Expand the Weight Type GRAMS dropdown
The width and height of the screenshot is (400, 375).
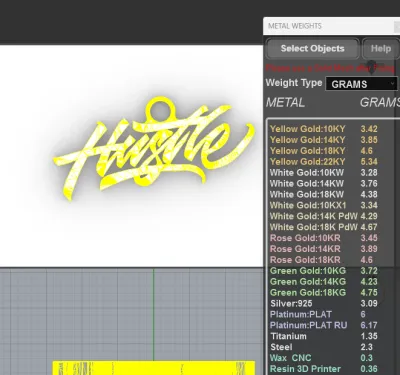[x=362, y=84]
